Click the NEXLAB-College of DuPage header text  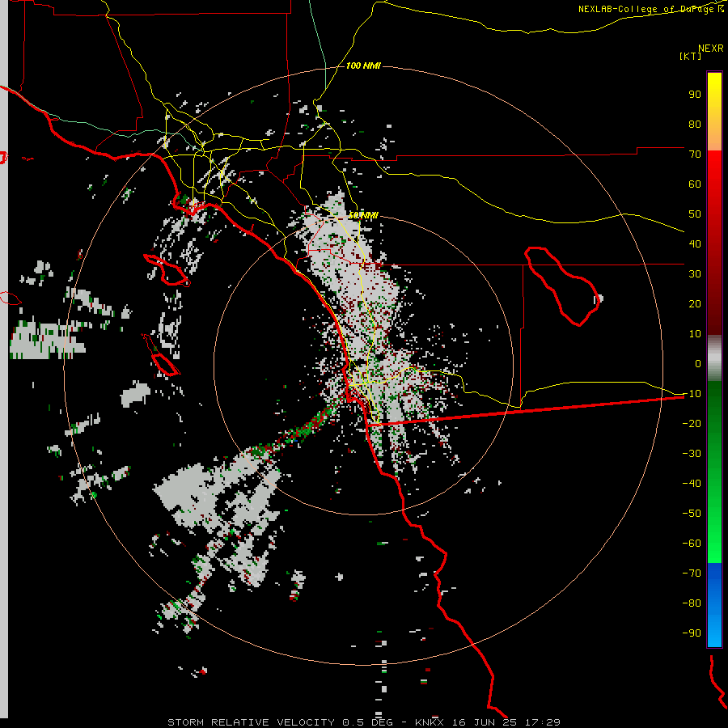[x=650, y=9]
